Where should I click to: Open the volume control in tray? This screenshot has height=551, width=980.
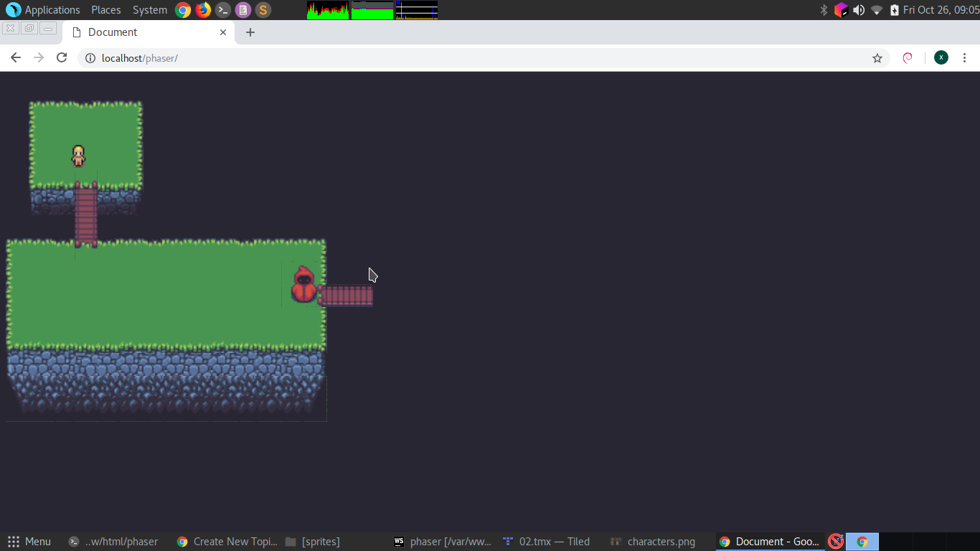tap(859, 10)
